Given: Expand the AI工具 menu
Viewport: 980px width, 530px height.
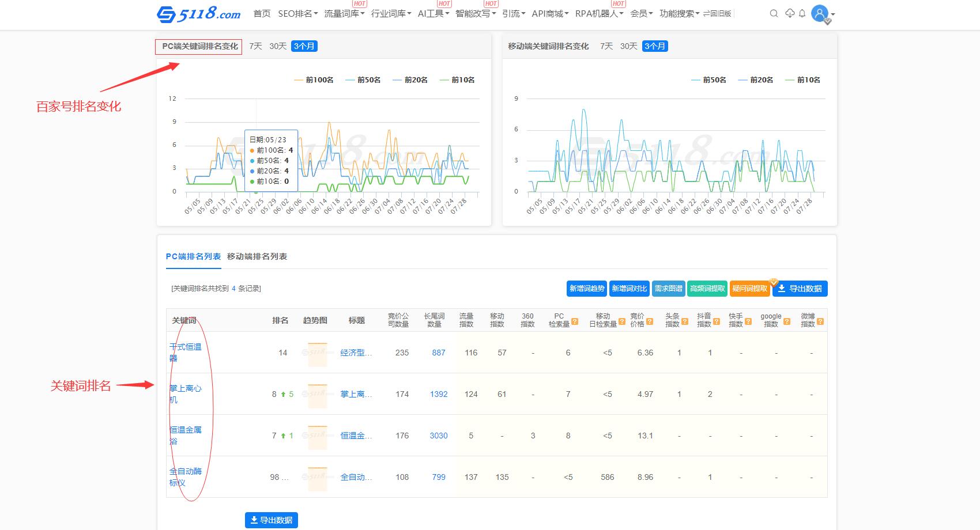Looking at the screenshot, I should [x=433, y=13].
